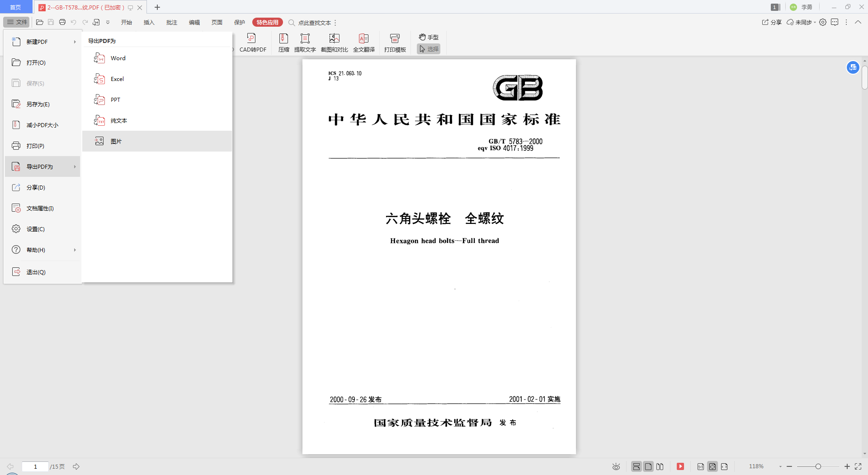Toggle two-page view icon
This screenshot has width=868, height=475.
click(x=660, y=466)
